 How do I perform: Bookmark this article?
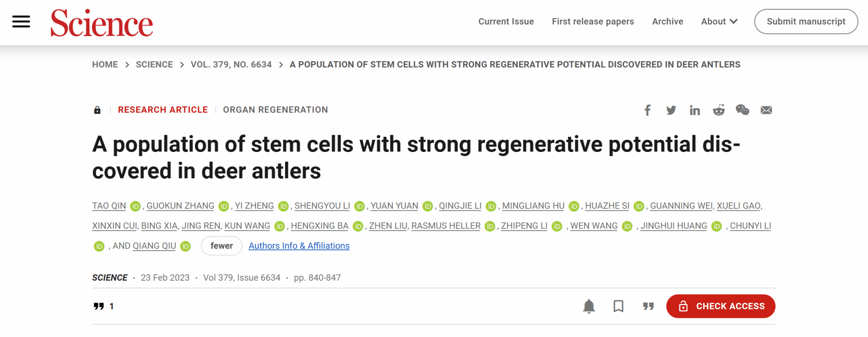point(618,306)
